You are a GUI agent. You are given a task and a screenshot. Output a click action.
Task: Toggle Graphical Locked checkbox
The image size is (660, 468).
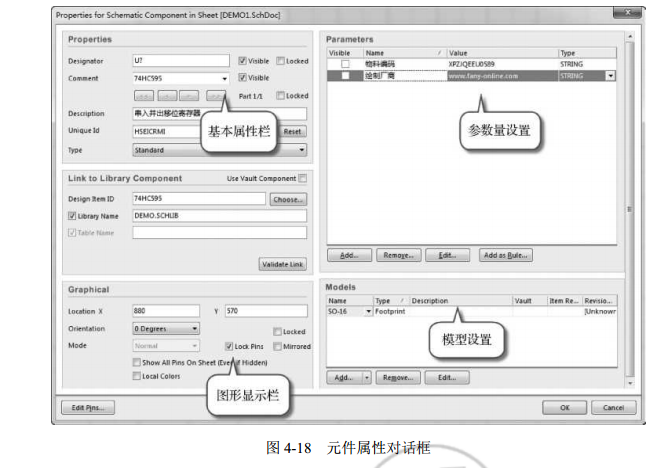pos(277,332)
